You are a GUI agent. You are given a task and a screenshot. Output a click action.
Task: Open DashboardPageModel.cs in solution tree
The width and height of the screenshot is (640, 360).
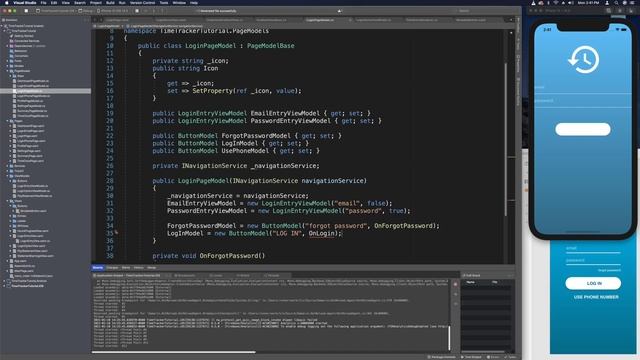(x=33, y=81)
